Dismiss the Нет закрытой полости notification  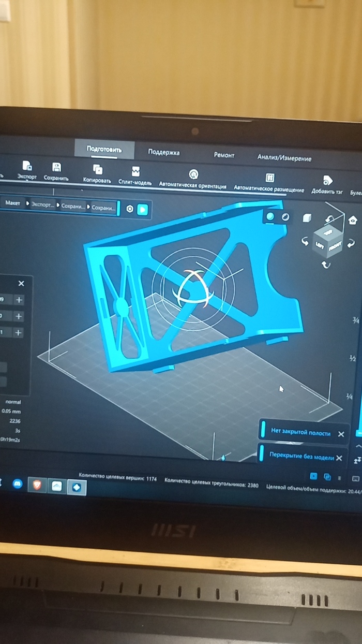[x=341, y=434]
